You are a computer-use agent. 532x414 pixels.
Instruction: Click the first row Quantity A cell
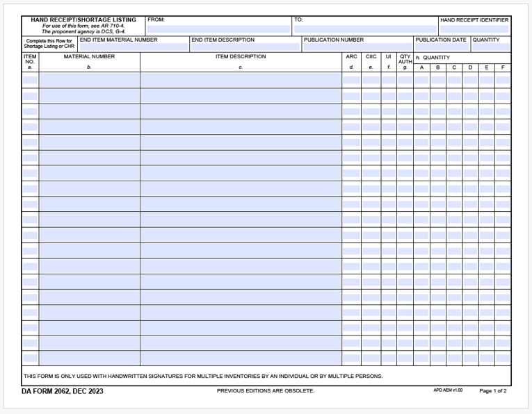(x=421, y=80)
